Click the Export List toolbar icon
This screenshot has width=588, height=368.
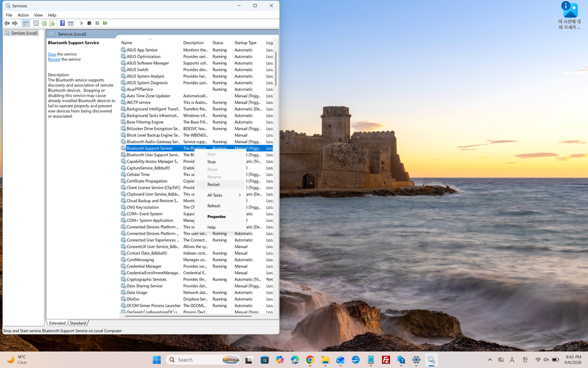[x=52, y=23]
